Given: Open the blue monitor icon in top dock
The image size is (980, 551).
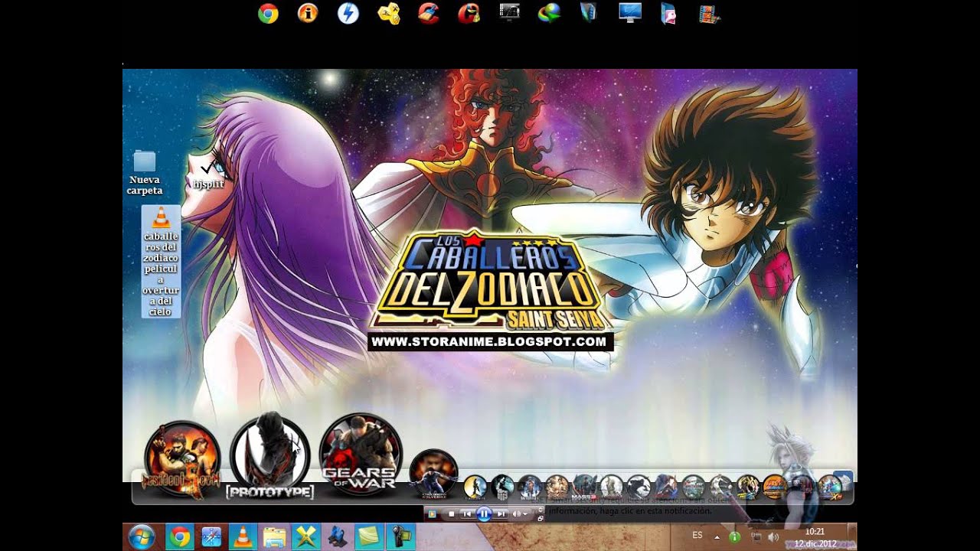Looking at the screenshot, I should click(630, 13).
